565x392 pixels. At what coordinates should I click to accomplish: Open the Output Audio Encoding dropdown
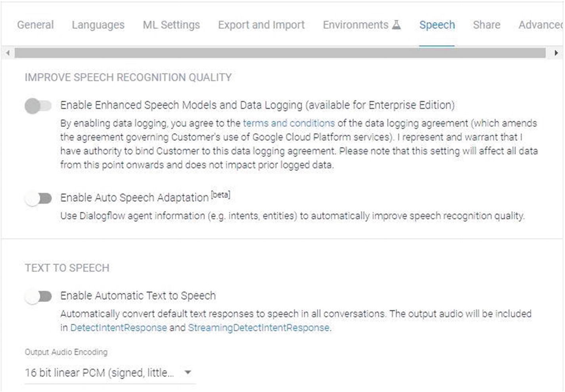point(110,373)
